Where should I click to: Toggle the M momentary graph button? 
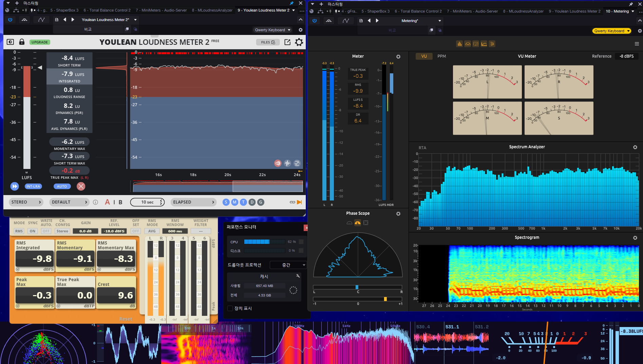234,202
